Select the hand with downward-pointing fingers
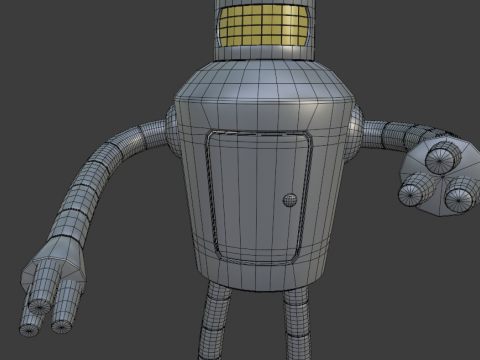Screen dimensions: 480x360 [53, 285]
